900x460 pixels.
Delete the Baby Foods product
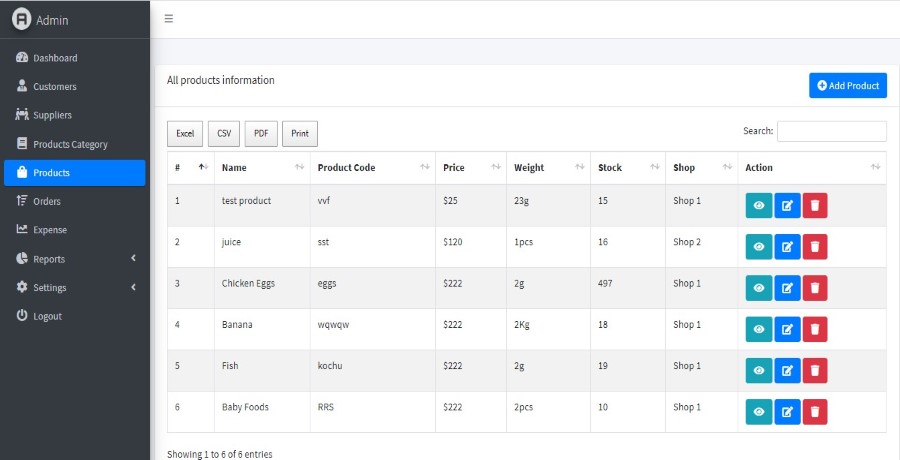815,412
